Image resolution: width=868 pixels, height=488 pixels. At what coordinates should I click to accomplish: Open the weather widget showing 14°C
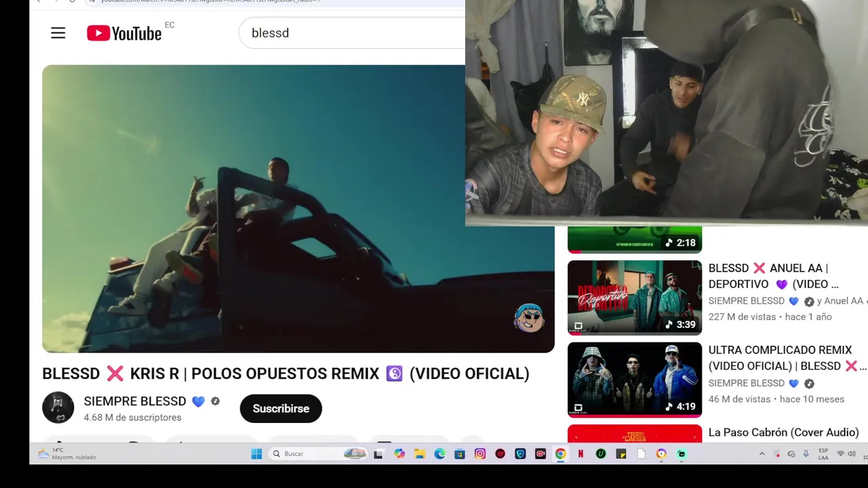pyautogui.click(x=66, y=454)
